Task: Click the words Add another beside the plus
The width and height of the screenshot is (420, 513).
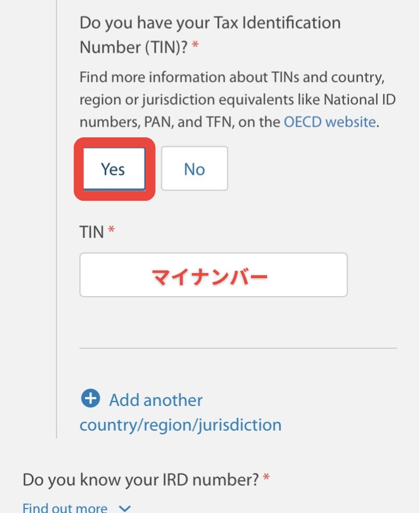Action: (x=156, y=400)
